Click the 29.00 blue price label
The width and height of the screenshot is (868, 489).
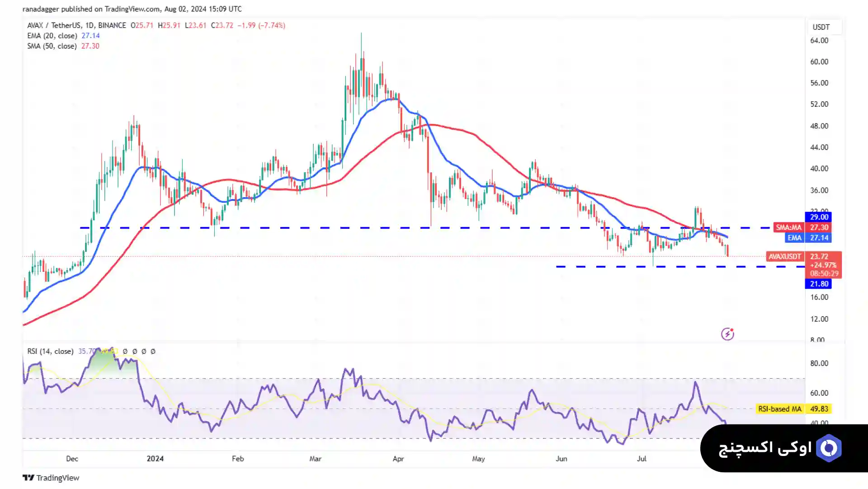819,217
